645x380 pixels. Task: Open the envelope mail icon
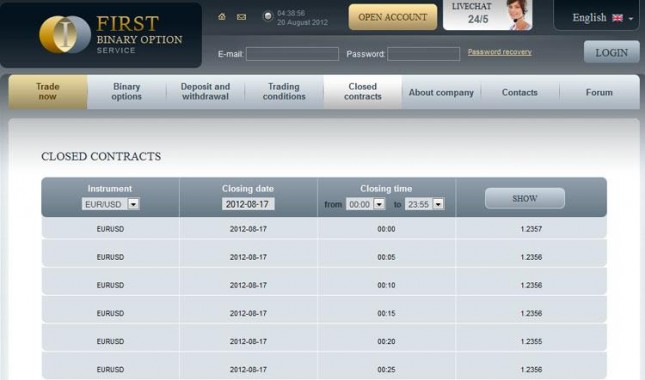[x=241, y=17]
